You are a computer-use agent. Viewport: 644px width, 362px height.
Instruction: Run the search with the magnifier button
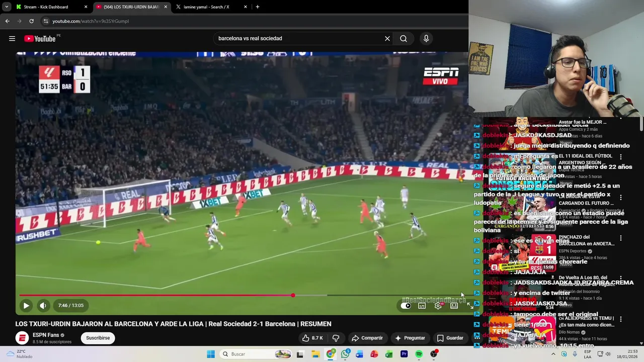(x=404, y=39)
